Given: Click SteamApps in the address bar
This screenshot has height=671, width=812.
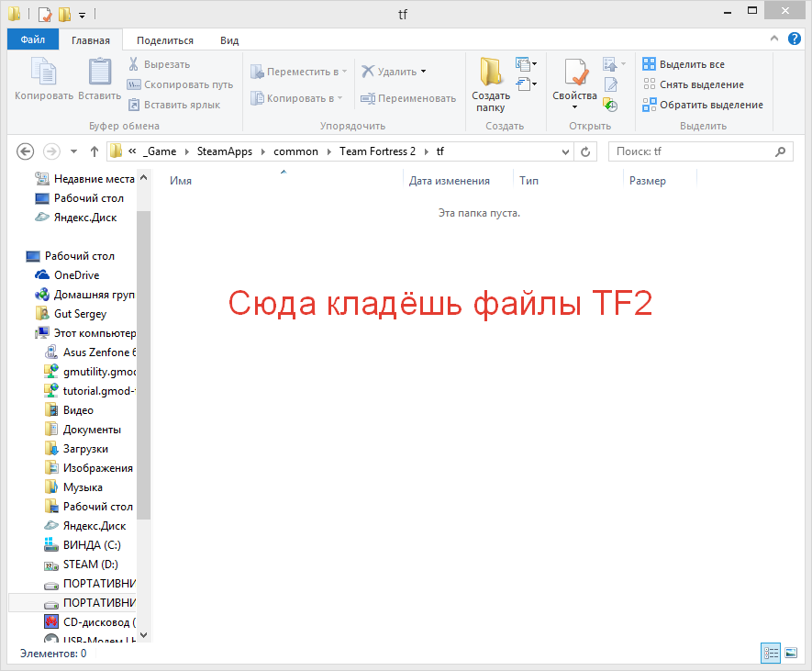Looking at the screenshot, I should point(225,151).
